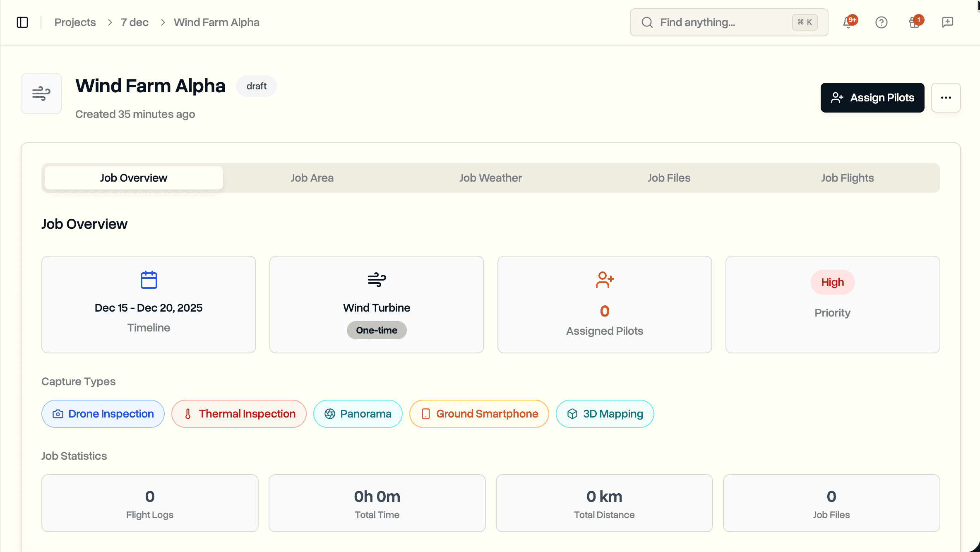Switch to the Job Weather tab
The image size is (980, 552).
(490, 178)
